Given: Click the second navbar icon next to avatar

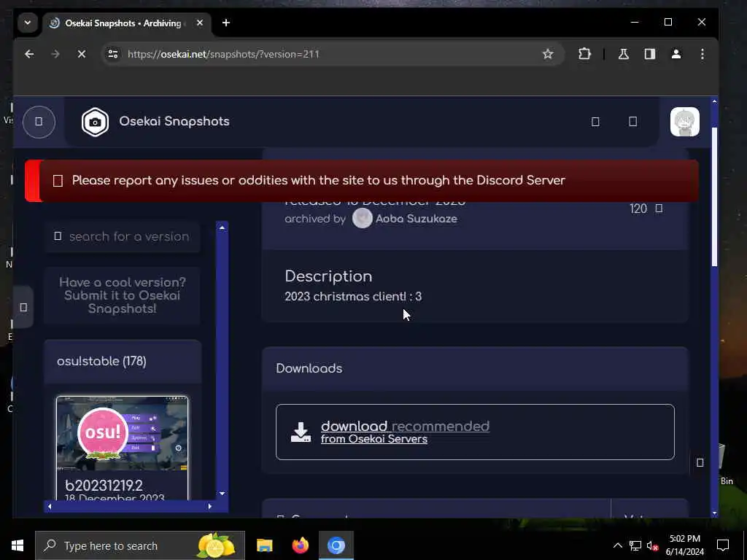Looking at the screenshot, I should pos(632,122).
